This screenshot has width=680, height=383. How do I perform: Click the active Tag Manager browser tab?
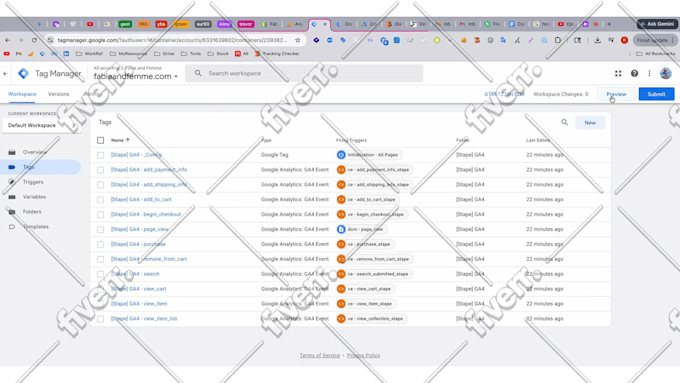pyautogui.click(x=319, y=24)
